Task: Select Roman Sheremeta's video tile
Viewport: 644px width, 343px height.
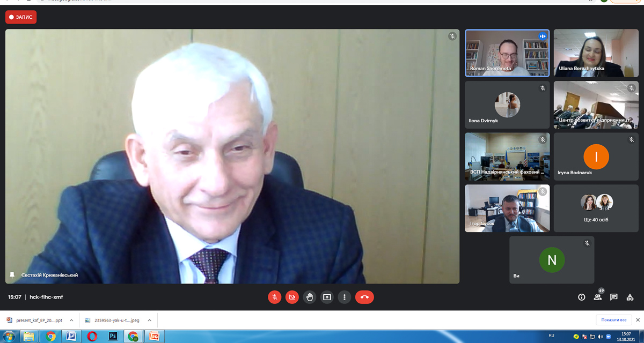Action: (507, 53)
